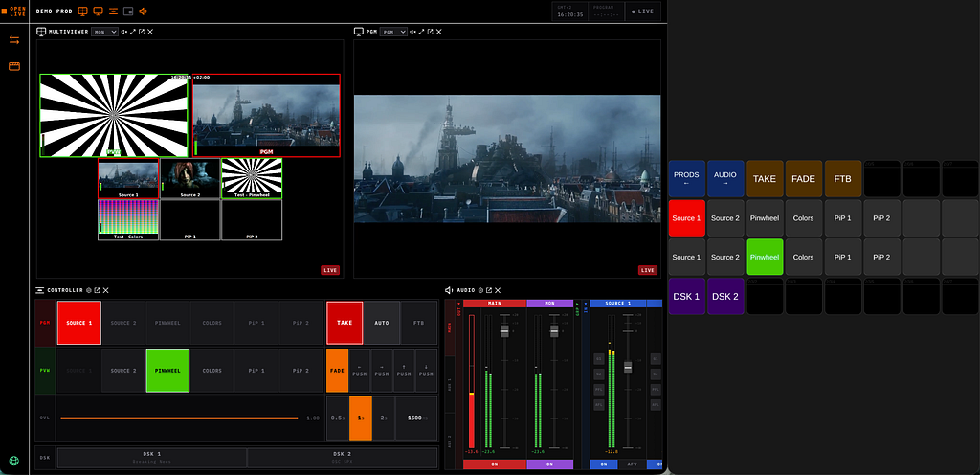The width and height of the screenshot is (980, 475).
Task: Toggle the monitor panel icon in top bar
Action: pyautogui.click(x=99, y=11)
